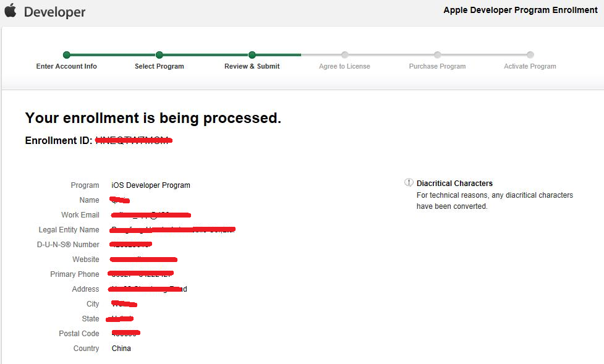604x364 pixels.
Task: Click the D-U-N-S Number label
Action: (x=68, y=245)
